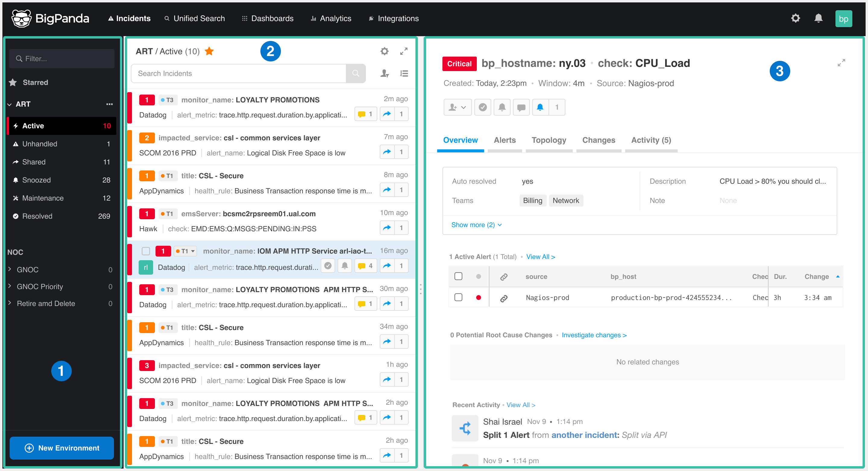The height and width of the screenshot is (471, 868).
Task: Switch to the Changes tab in incident detail
Action: (599, 140)
